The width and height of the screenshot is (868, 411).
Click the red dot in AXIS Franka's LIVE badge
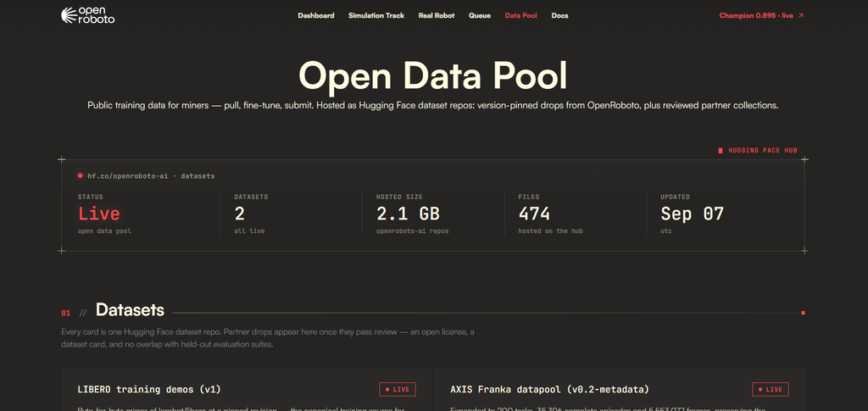coord(759,390)
